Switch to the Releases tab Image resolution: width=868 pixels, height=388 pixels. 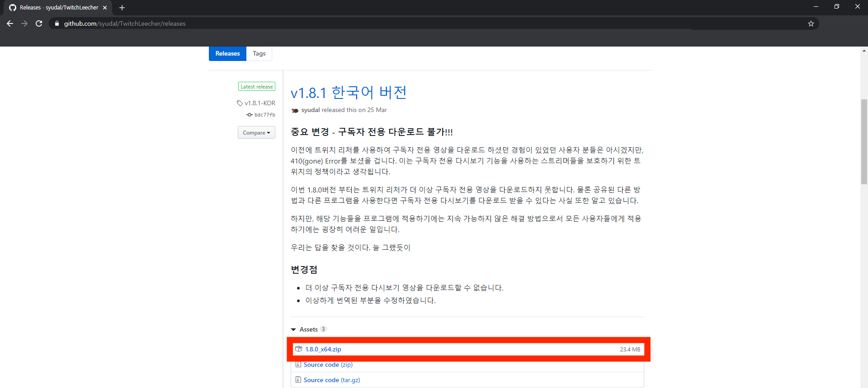coord(227,53)
